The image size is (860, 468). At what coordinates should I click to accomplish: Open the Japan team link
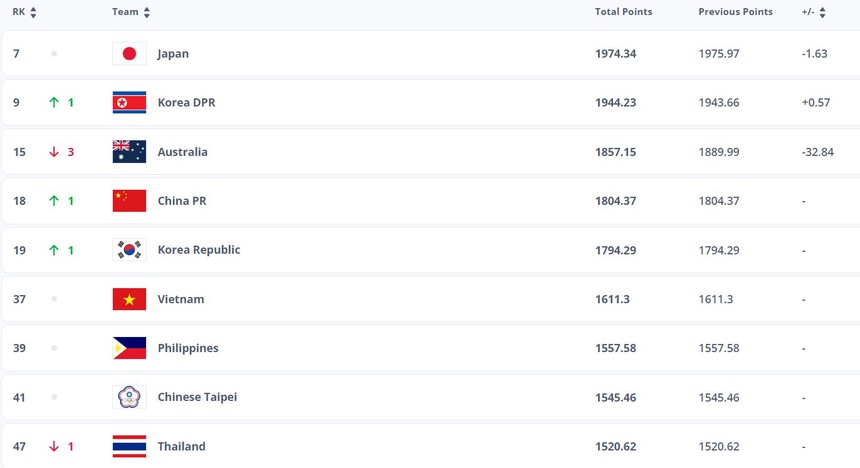point(173,54)
